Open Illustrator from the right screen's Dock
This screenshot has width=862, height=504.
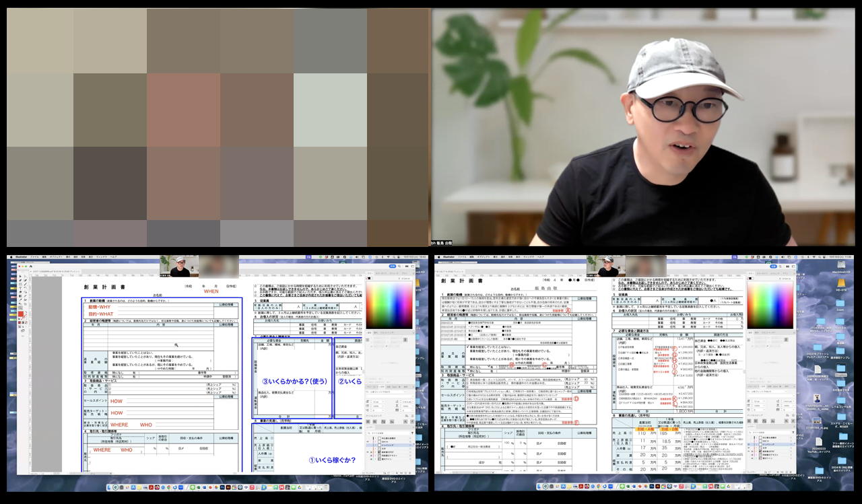[658, 487]
